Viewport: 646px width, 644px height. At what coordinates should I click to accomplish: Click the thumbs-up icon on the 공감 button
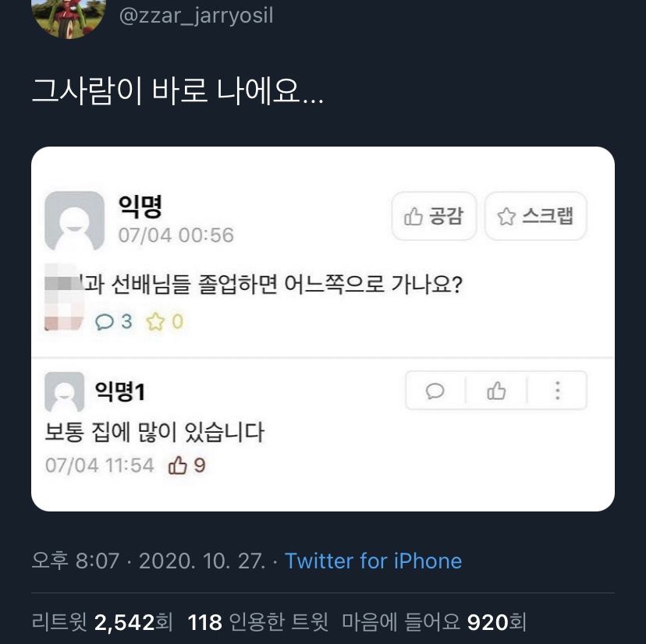point(412,217)
